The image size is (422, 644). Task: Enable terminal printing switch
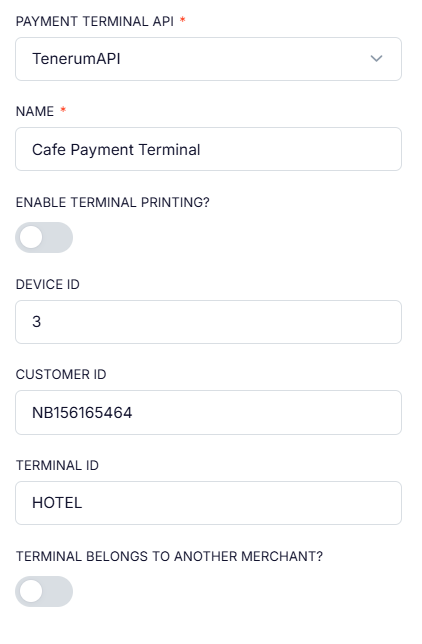[44, 237]
